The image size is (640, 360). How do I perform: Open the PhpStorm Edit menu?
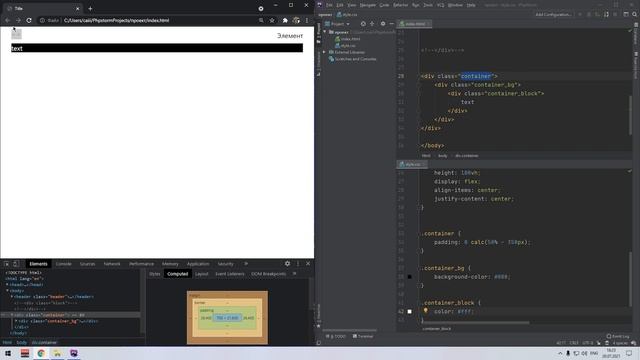(340, 5)
